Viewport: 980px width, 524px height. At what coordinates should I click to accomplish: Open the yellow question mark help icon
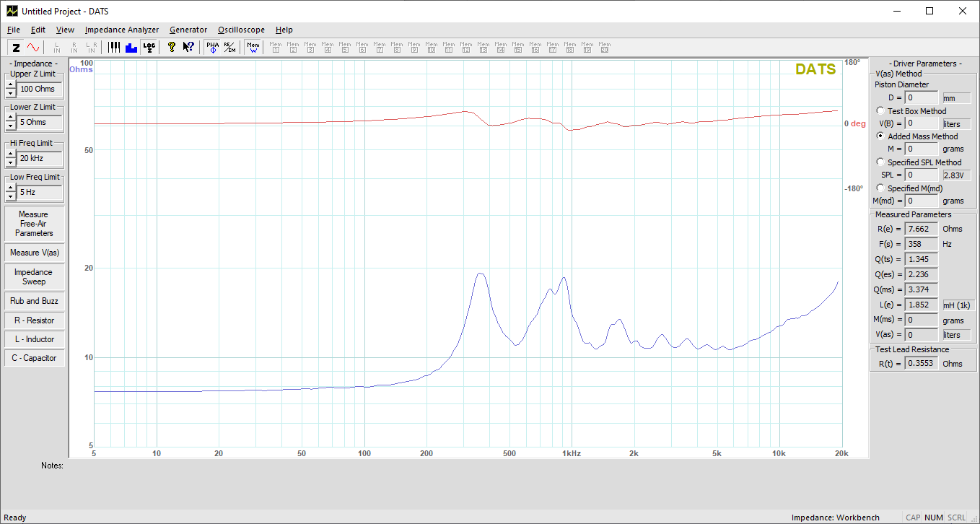(172, 48)
